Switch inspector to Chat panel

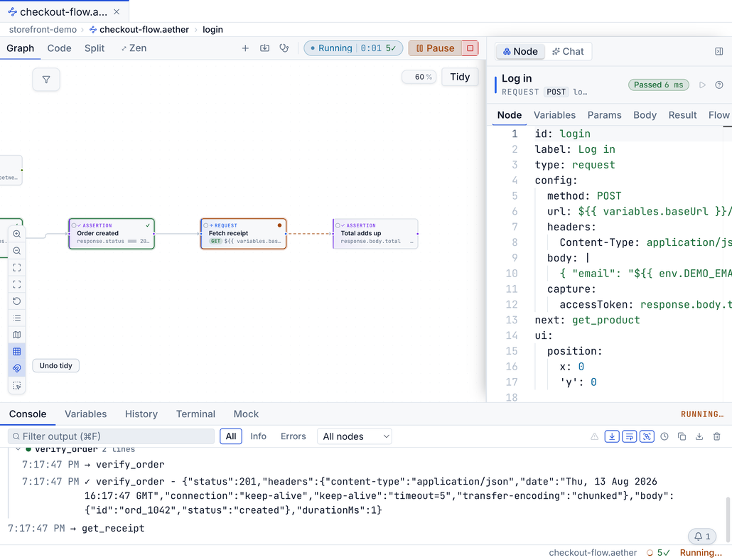coord(568,51)
